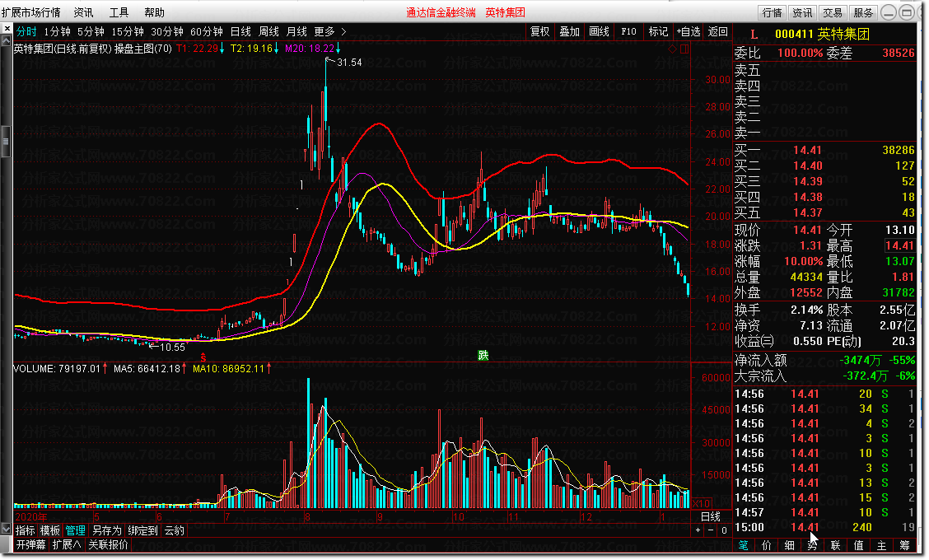Click the 绑定到 bind-to option
The image size is (929, 560).
pyautogui.click(x=142, y=530)
